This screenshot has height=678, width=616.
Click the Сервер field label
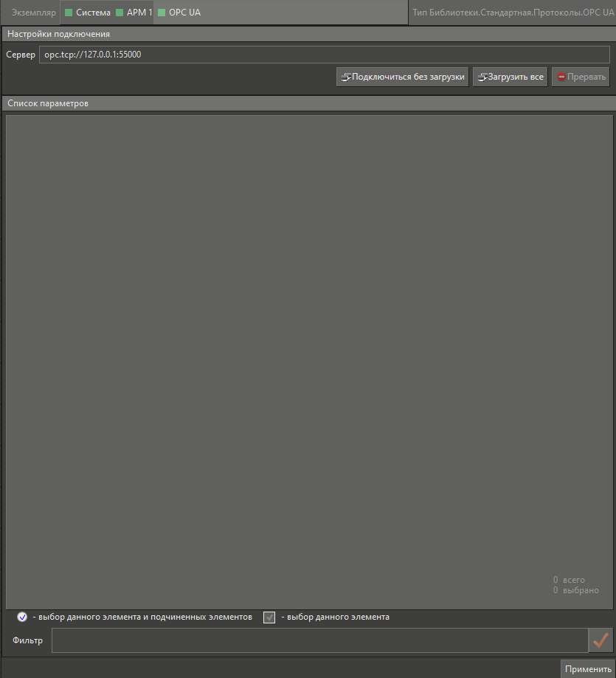tap(21, 55)
